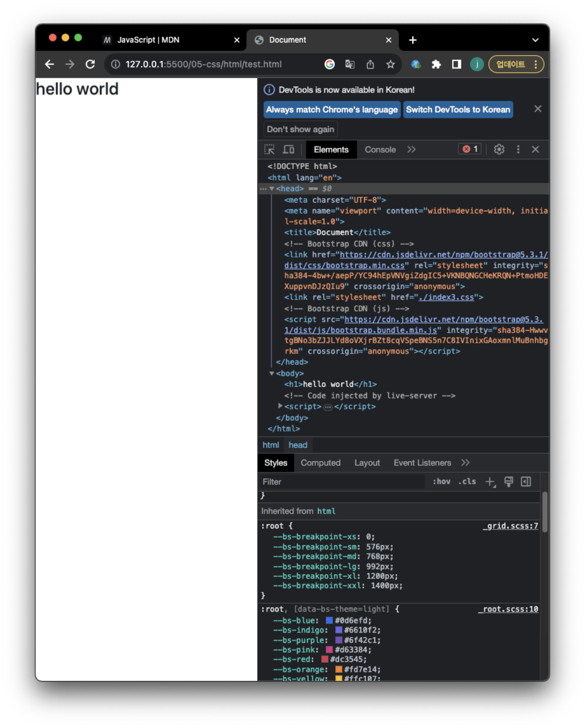Open the Event Listeners tab

coord(422,462)
